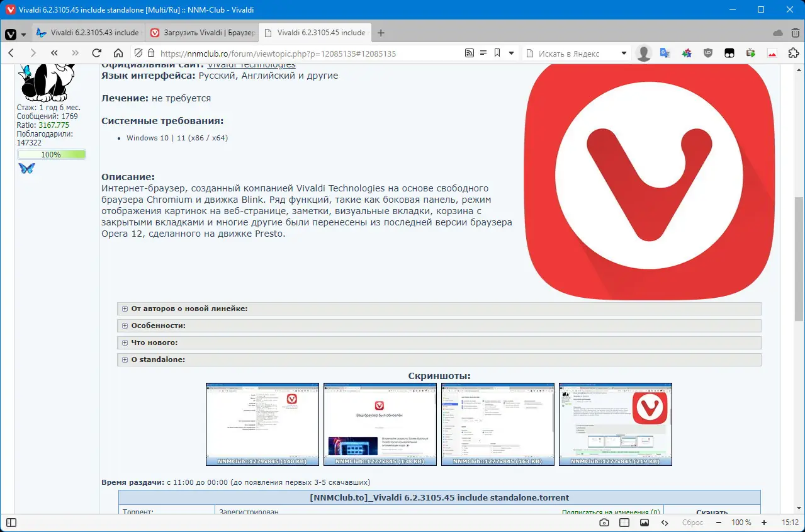Image resolution: width=805 pixels, height=532 pixels.
Task: Click the scrollbar down arrow
Action: click(x=799, y=509)
